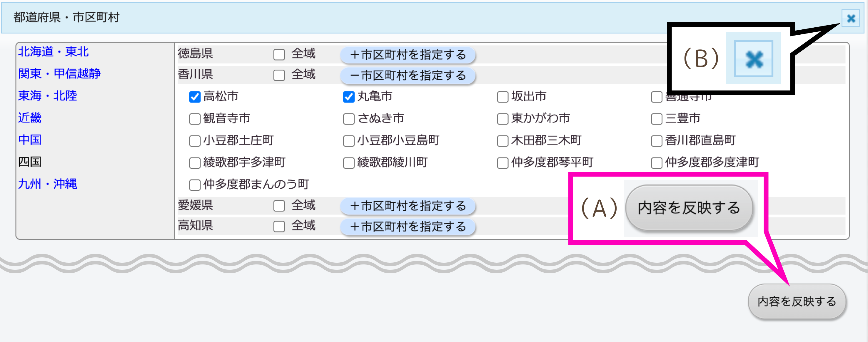Click the 内容を反映する button at bottom

click(x=797, y=302)
